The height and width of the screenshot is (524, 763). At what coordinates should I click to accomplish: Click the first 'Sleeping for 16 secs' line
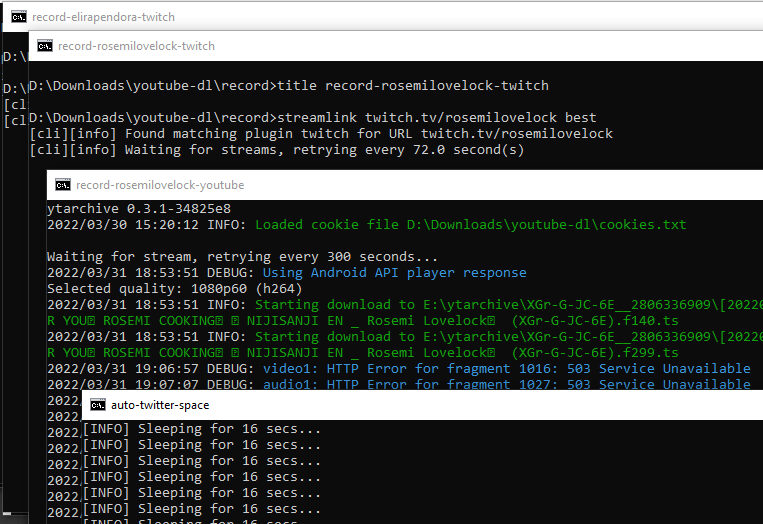(202, 429)
